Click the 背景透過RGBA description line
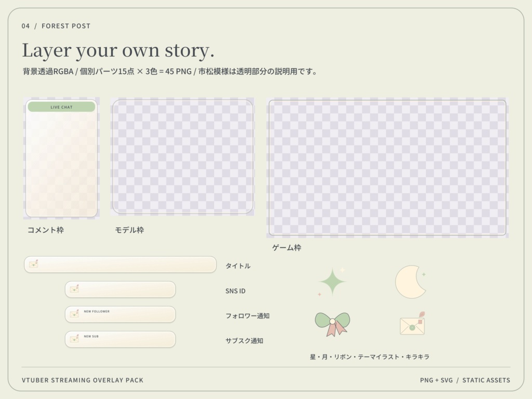Viewport: 532px width, 399px height. pyautogui.click(x=170, y=72)
